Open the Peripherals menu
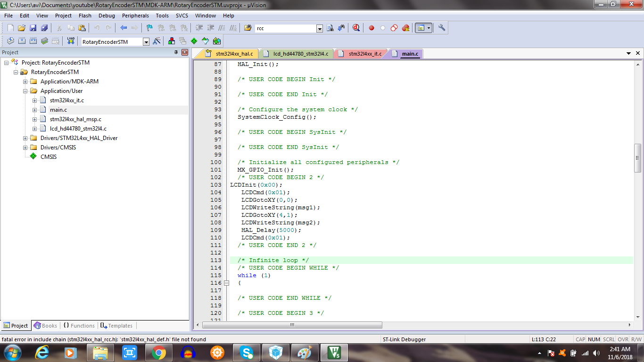644x362 pixels. pos(135,16)
